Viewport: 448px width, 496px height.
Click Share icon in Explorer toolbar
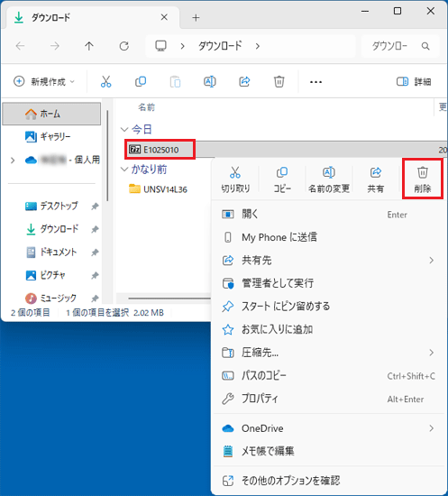tap(244, 81)
